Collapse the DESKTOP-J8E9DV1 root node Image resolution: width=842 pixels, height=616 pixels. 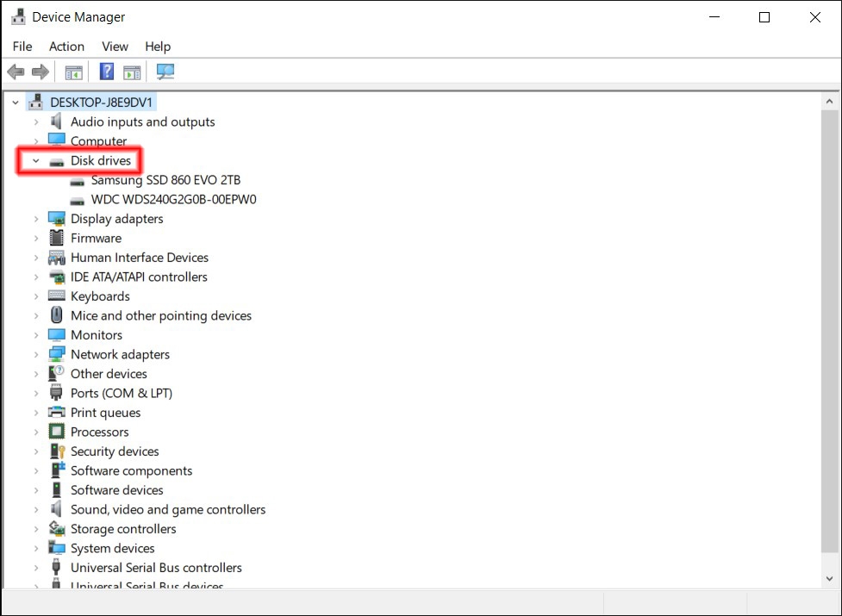[x=16, y=102]
